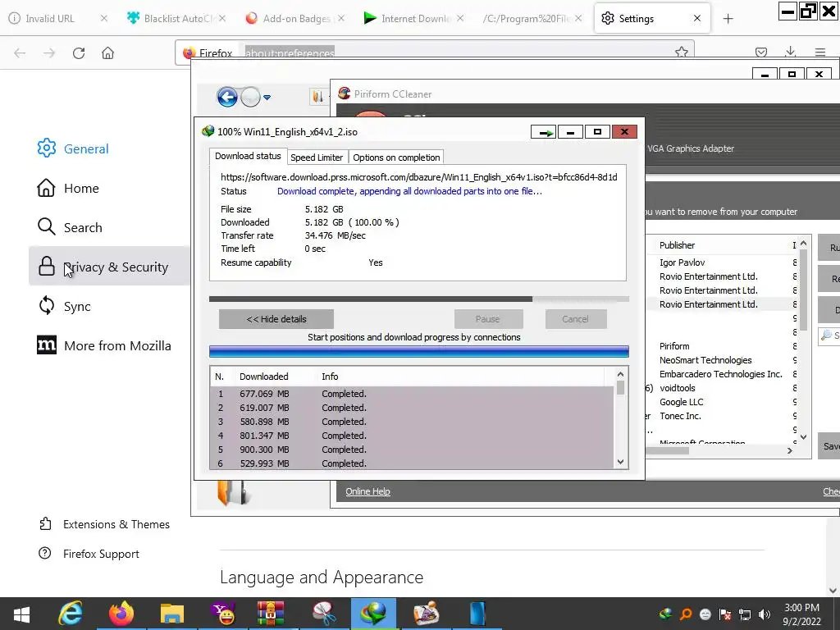Open Firefox from the taskbar
This screenshot has height=630, width=840.
click(121, 614)
